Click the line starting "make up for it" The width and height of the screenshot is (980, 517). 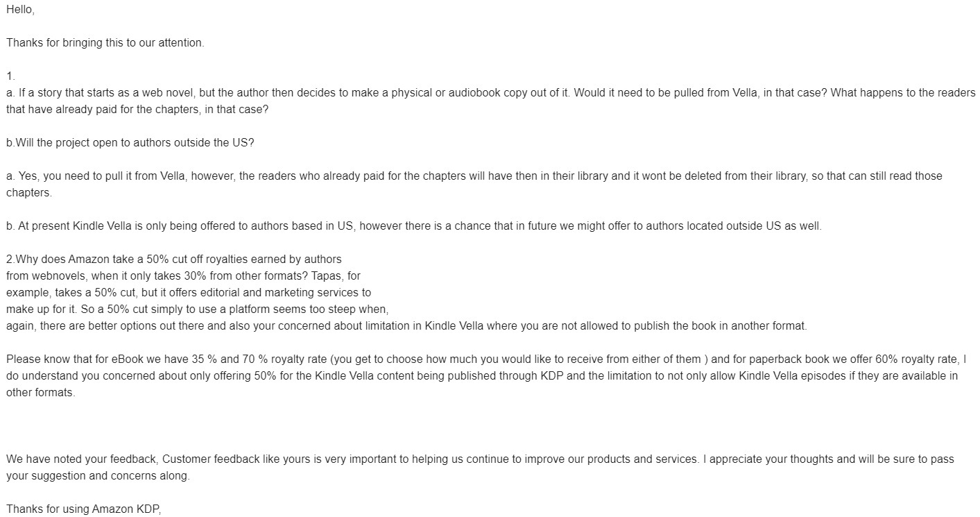pyautogui.click(x=197, y=310)
